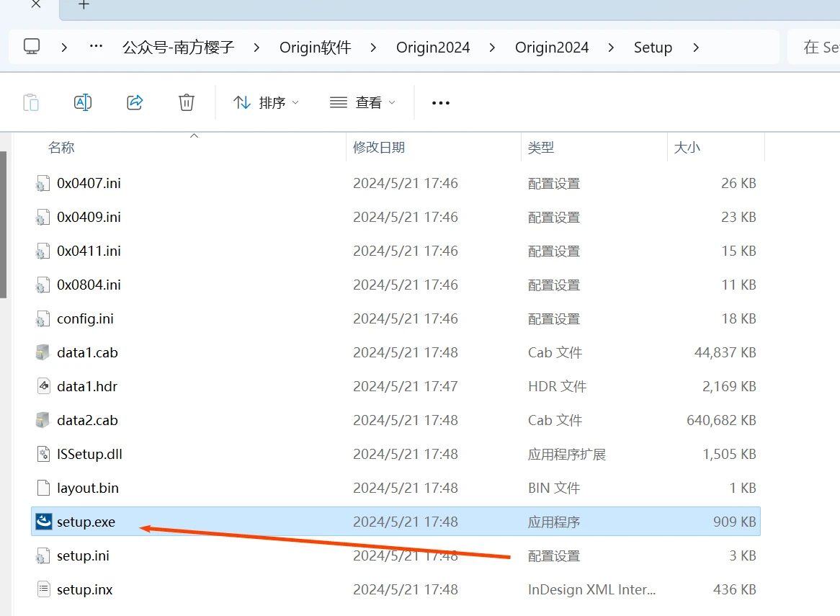
Task: Click the 查看 view icon
Action: coord(338,102)
